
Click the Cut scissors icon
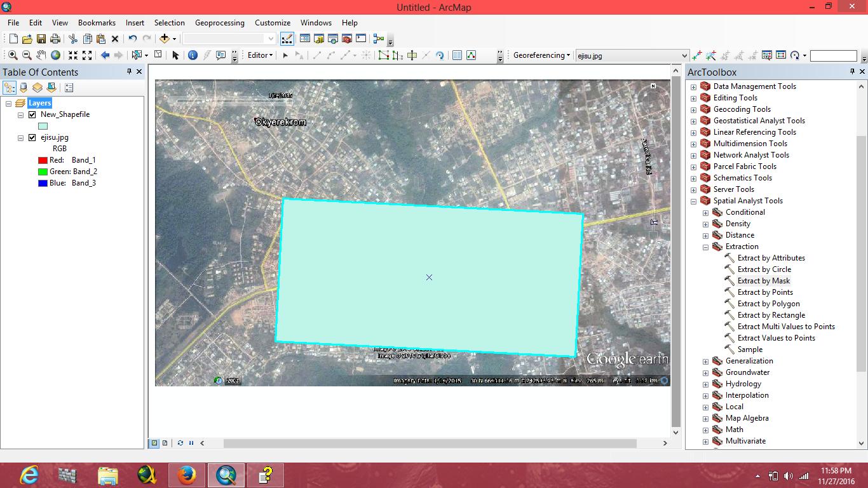[73, 39]
